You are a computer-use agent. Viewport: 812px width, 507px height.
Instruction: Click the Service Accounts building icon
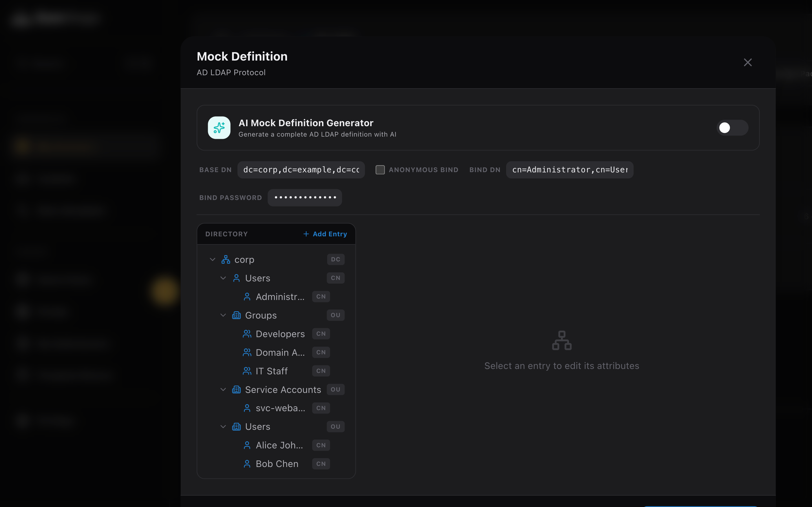coord(236,390)
